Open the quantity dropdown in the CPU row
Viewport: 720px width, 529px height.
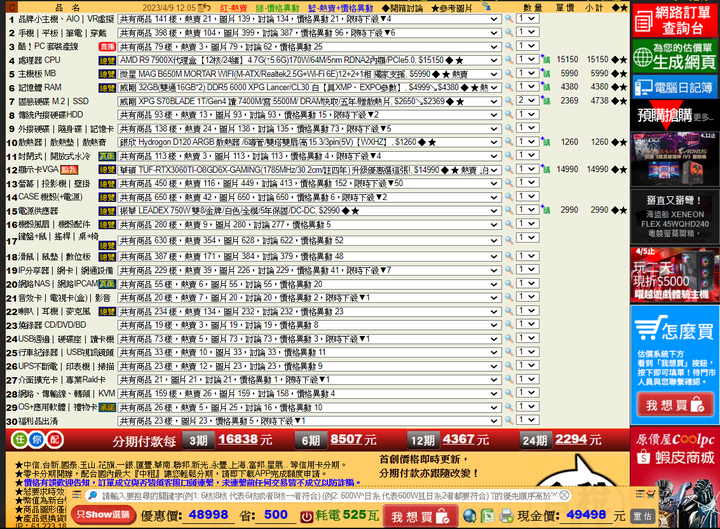coord(528,59)
